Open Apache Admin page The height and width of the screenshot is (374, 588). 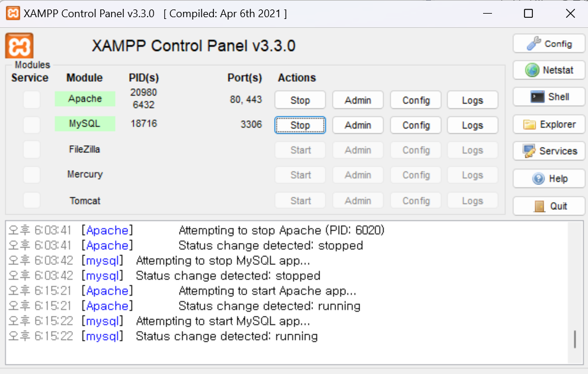358,100
